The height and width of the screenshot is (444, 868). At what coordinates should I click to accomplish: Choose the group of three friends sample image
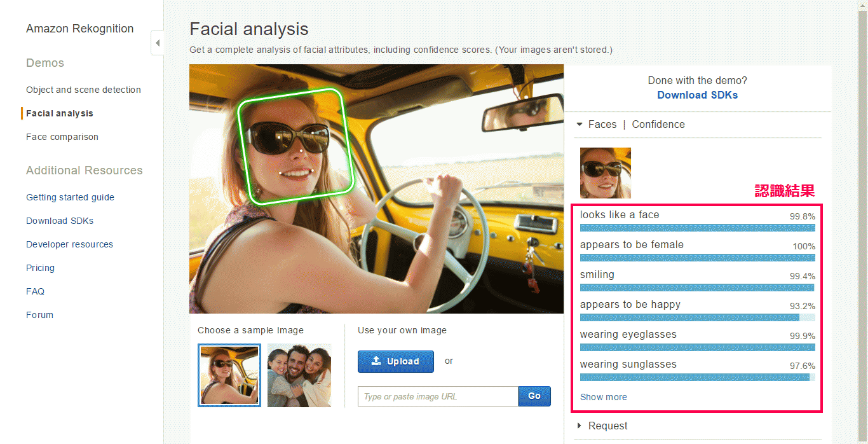299,375
